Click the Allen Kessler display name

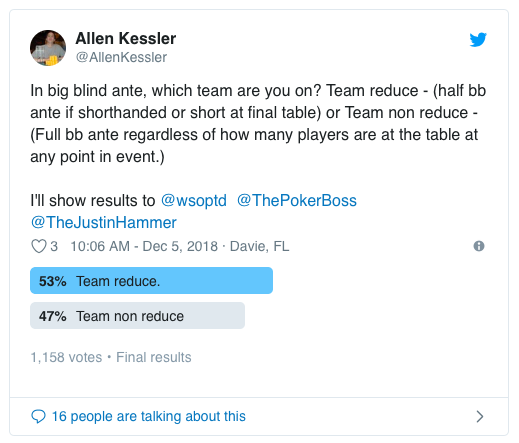126,38
